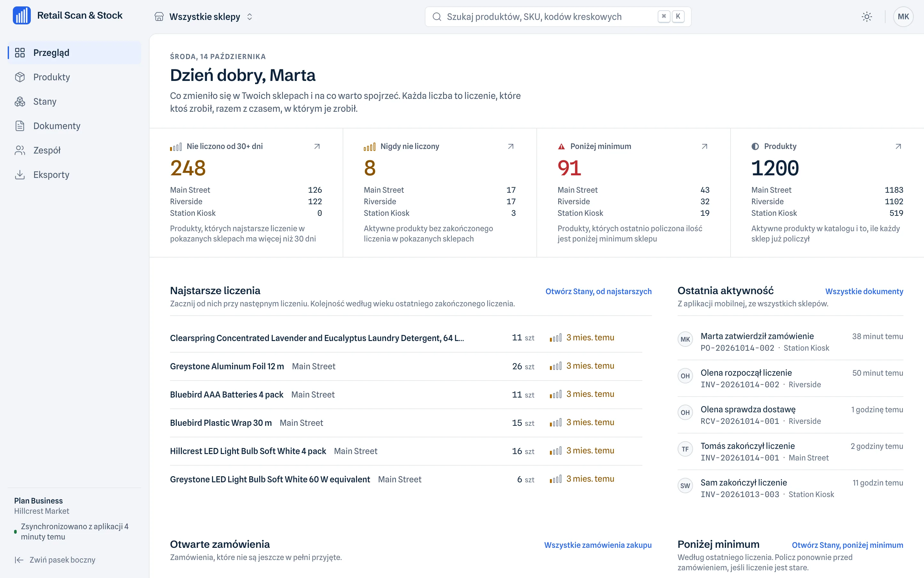This screenshot has width=924, height=578.
Task: Click the TF avatar in Tomás activity
Action: (685, 449)
